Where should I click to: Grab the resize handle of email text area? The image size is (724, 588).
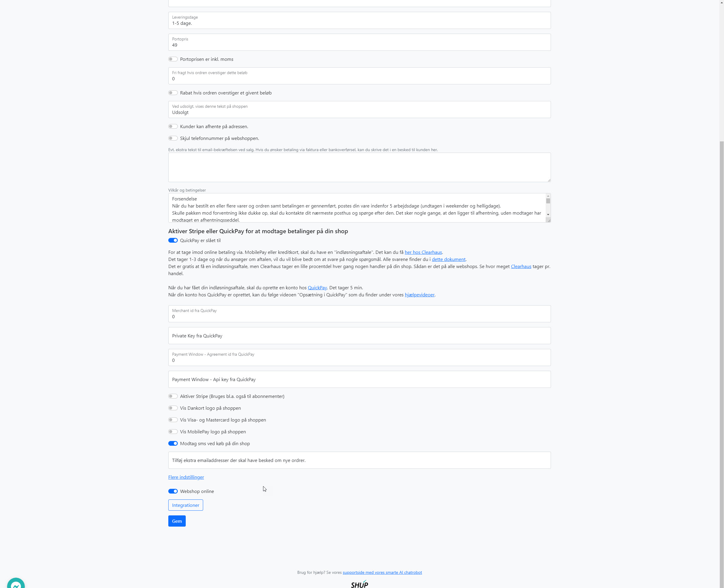(549, 180)
